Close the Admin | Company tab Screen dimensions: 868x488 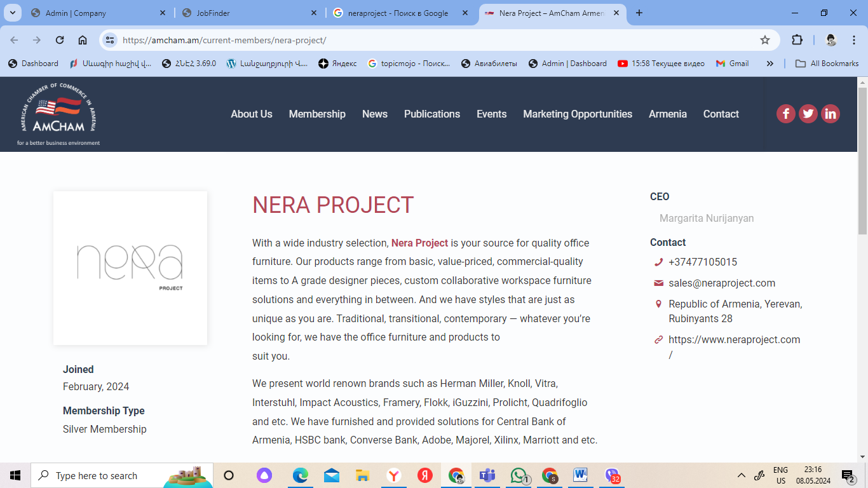163,13
